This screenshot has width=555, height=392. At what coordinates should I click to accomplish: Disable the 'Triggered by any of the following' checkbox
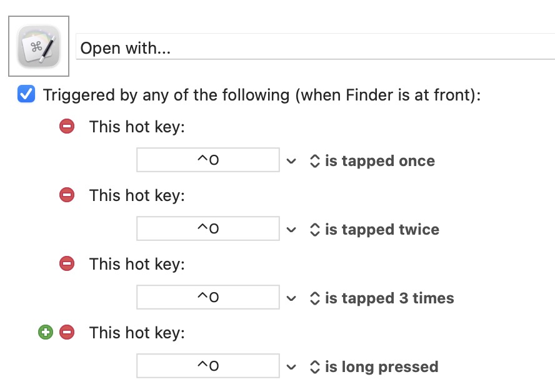pyautogui.click(x=26, y=95)
